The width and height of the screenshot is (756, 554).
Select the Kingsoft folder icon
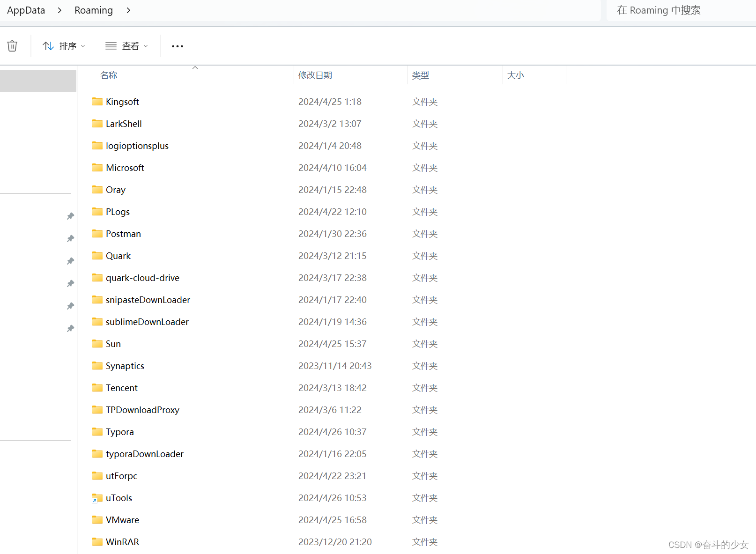click(x=97, y=102)
